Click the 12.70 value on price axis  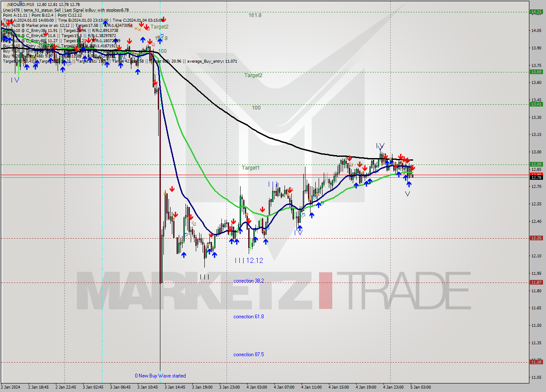tap(536, 187)
